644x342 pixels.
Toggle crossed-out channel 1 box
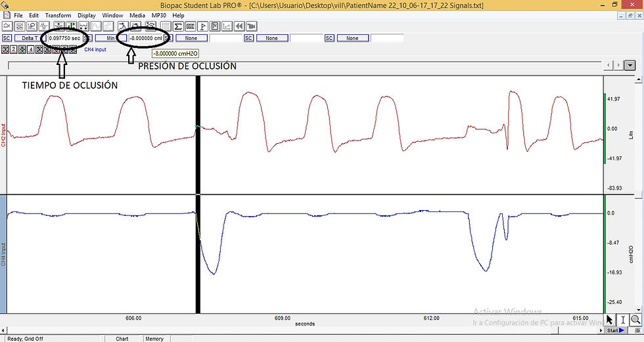click(x=5, y=50)
